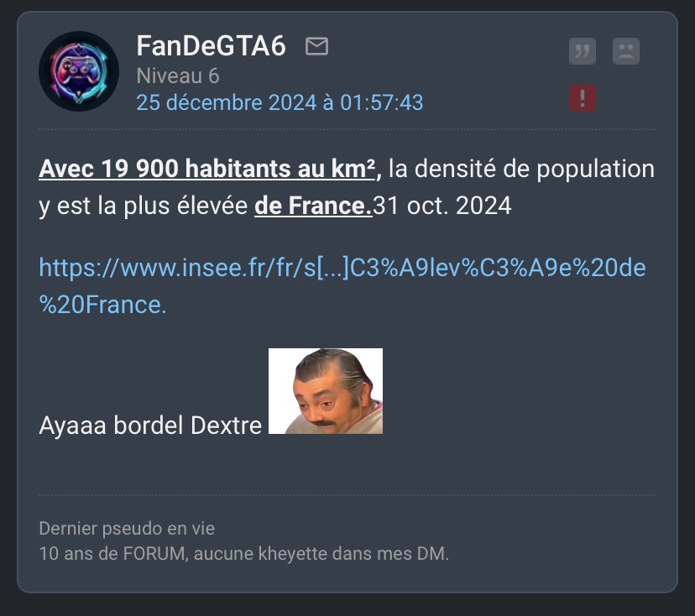The width and height of the screenshot is (695, 616).
Task: Open FanDeGTA6's game controller avatar
Action: [x=79, y=71]
